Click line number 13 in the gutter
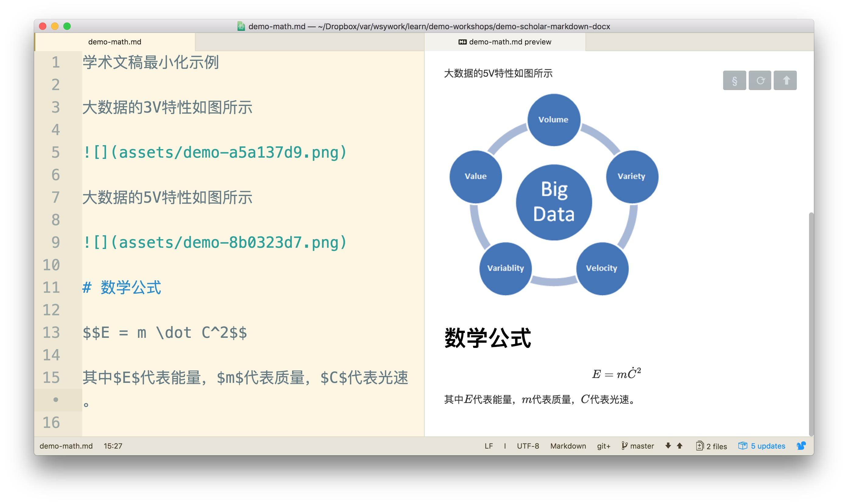 click(51, 332)
